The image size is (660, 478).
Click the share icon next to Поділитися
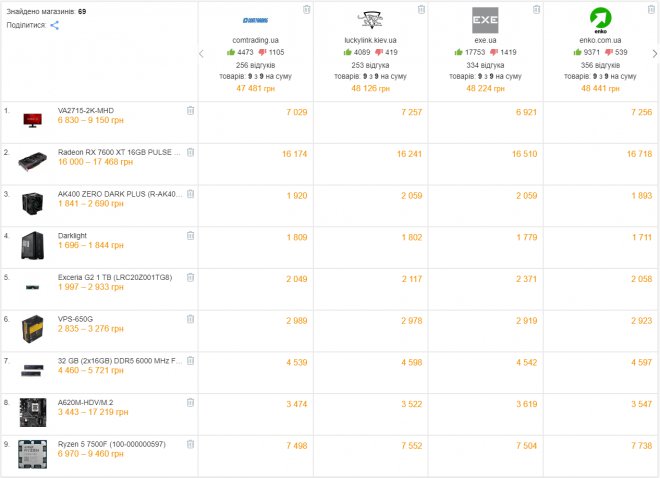[x=54, y=25]
